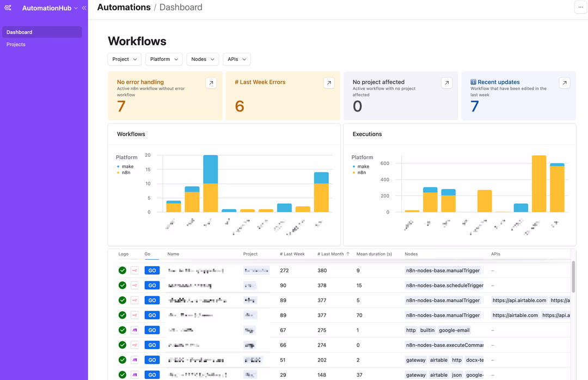Click the AutomationHub logo icon
This screenshot has width=588, height=380.
8,8
